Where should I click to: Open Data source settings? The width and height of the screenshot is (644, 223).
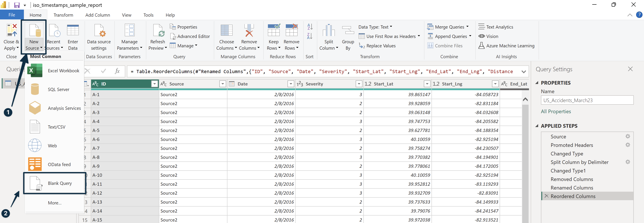tap(99, 36)
